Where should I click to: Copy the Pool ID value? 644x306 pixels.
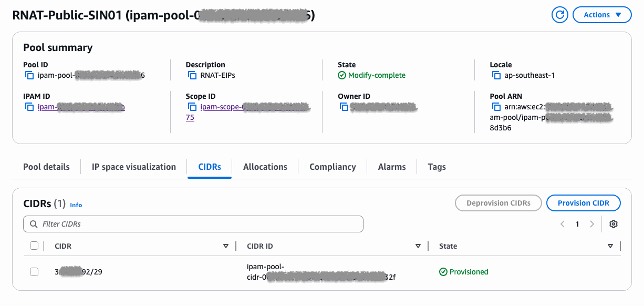coord(29,75)
